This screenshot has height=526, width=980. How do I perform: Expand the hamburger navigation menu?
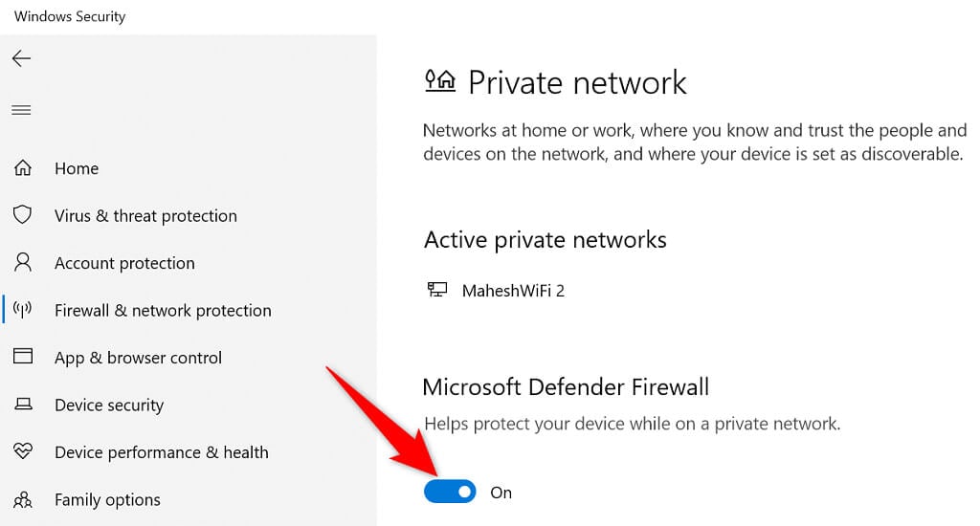click(x=21, y=110)
